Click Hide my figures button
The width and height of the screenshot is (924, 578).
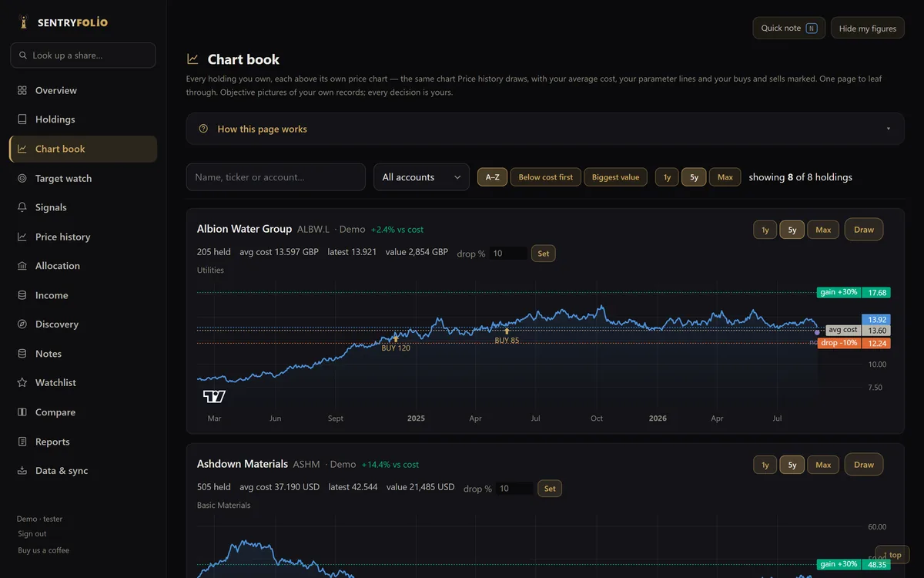coord(868,29)
